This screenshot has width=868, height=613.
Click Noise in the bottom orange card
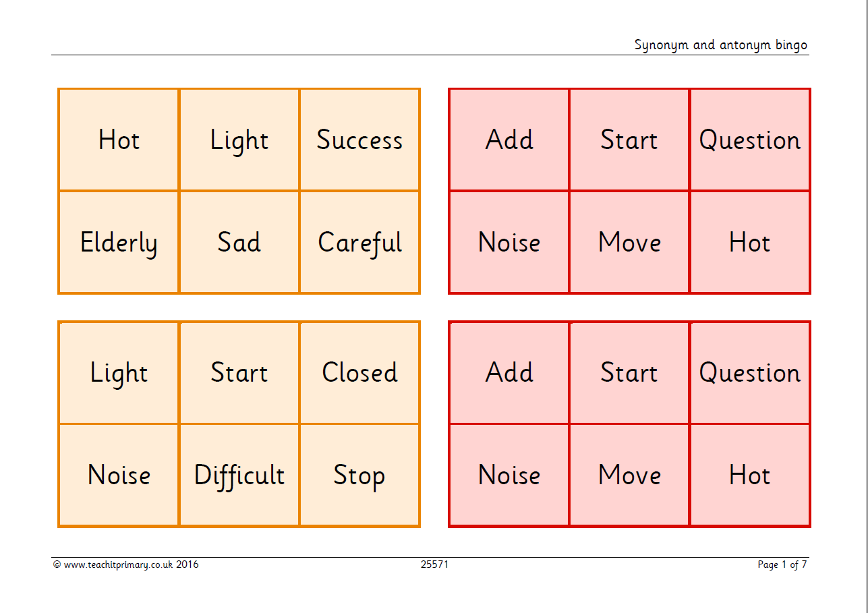(119, 475)
